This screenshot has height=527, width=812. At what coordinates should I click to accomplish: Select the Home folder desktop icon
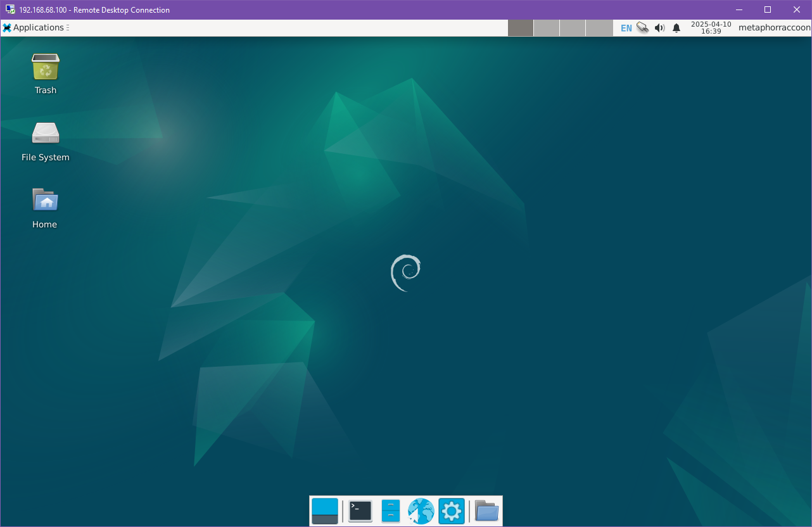(45, 208)
